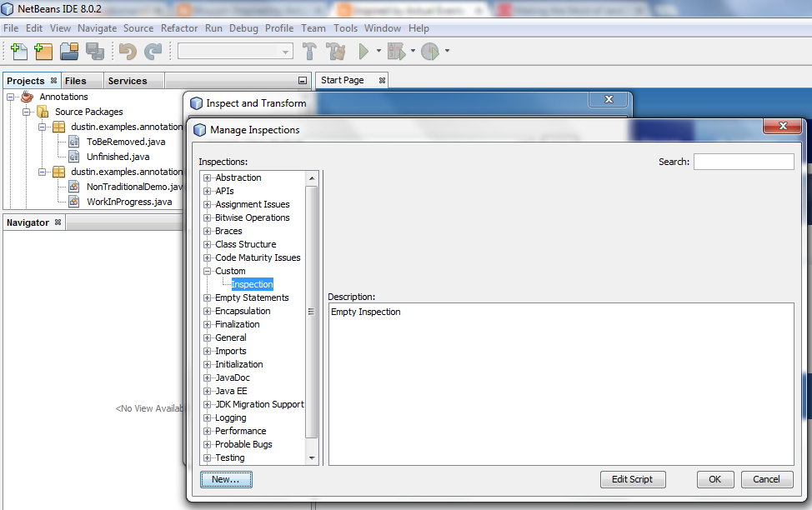Collapse the Annotations project node

[x=10, y=97]
